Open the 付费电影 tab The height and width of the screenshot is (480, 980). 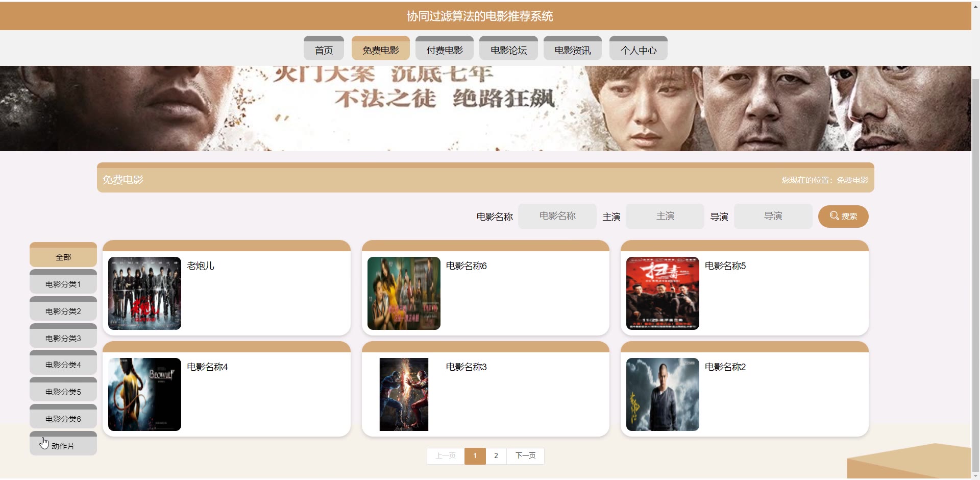coord(445,49)
